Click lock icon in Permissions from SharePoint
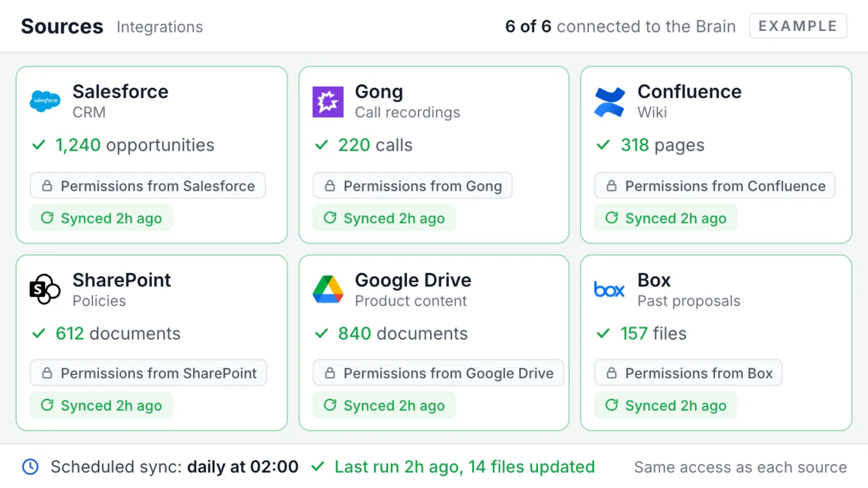The image size is (868, 488). click(47, 373)
